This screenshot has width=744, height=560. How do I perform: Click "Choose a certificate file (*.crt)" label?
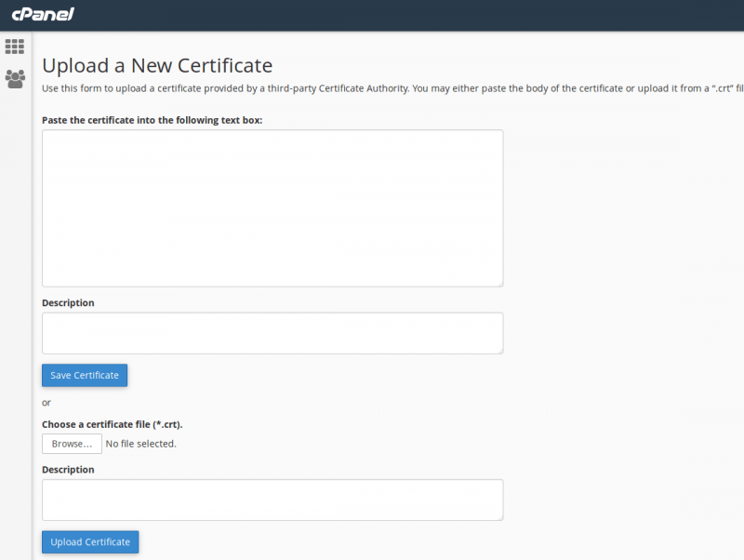click(x=112, y=424)
